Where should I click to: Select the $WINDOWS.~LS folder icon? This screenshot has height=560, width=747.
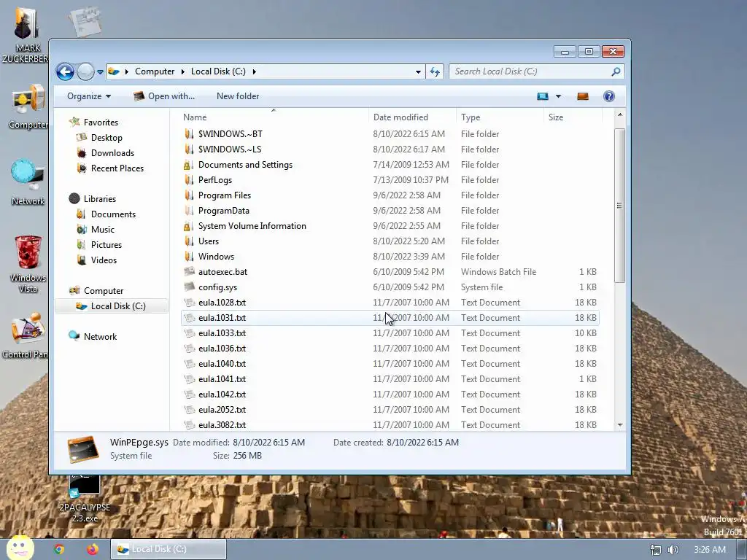click(189, 149)
